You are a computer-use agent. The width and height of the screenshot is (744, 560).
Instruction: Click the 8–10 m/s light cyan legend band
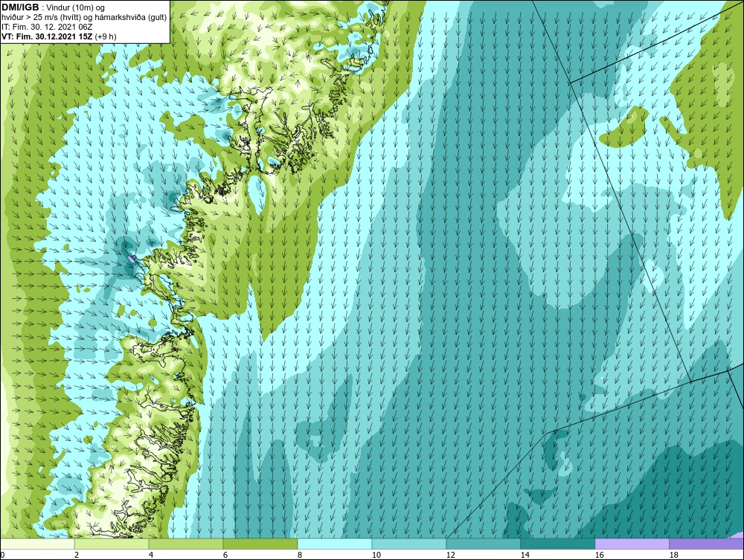(335, 544)
